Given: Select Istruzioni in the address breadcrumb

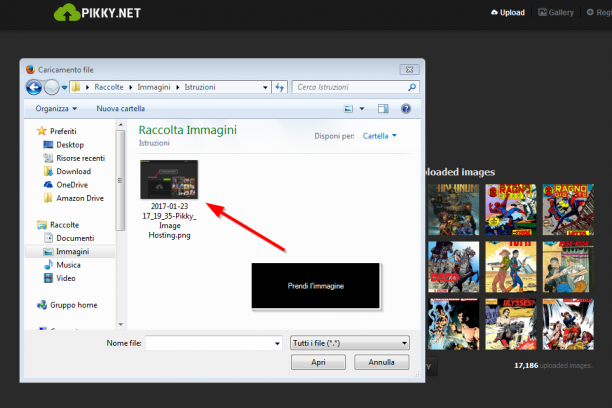Looking at the screenshot, I should coord(199,87).
